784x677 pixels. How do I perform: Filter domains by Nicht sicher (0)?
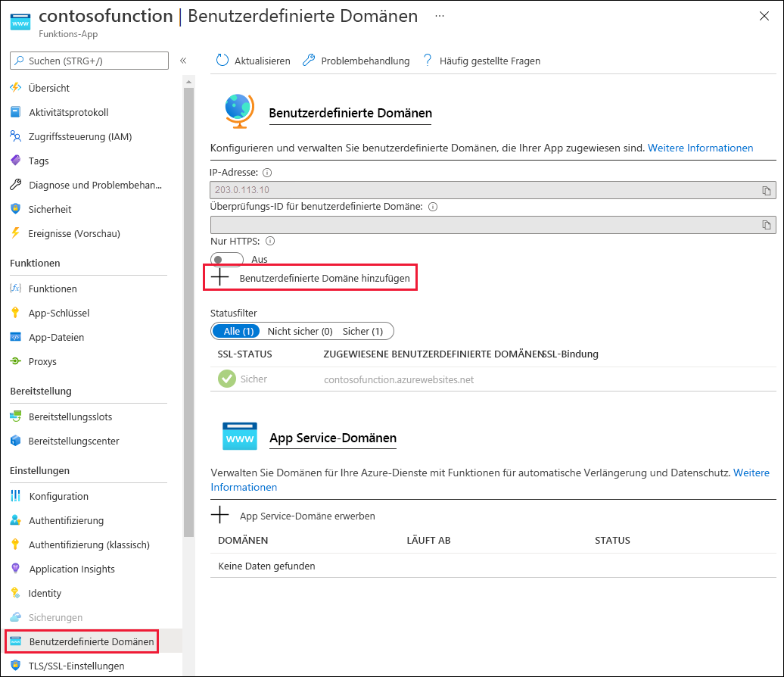300,331
